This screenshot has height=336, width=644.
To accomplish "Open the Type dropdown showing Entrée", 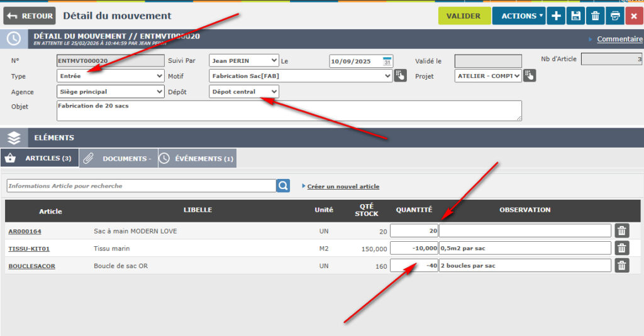I will click(110, 76).
